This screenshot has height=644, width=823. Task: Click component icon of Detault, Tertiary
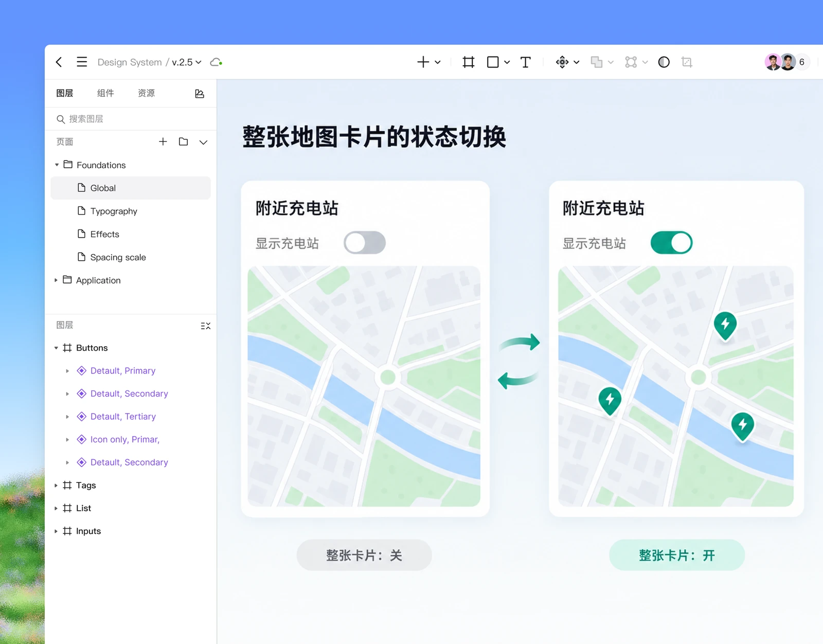click(x=81, y=416)
